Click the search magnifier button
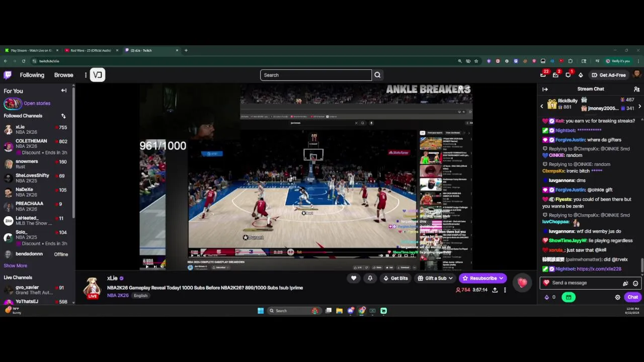 pos(377,75)
